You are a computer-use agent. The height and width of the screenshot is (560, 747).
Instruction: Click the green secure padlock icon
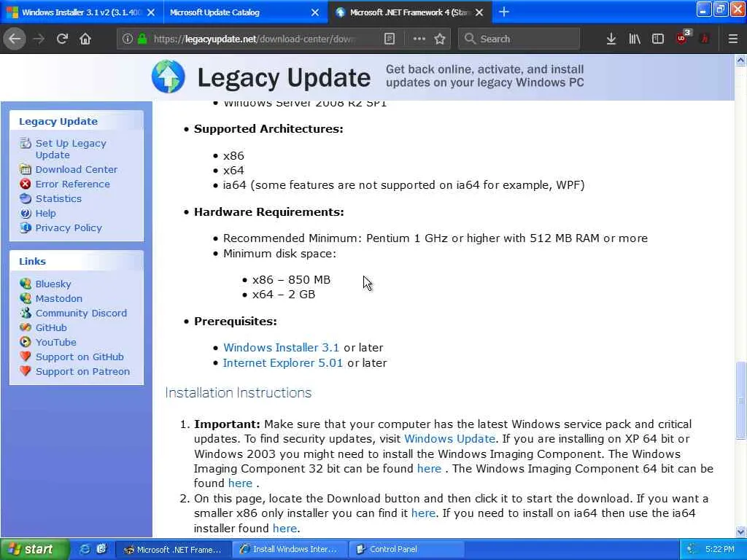pyautogui.click(x=142, y=39)
